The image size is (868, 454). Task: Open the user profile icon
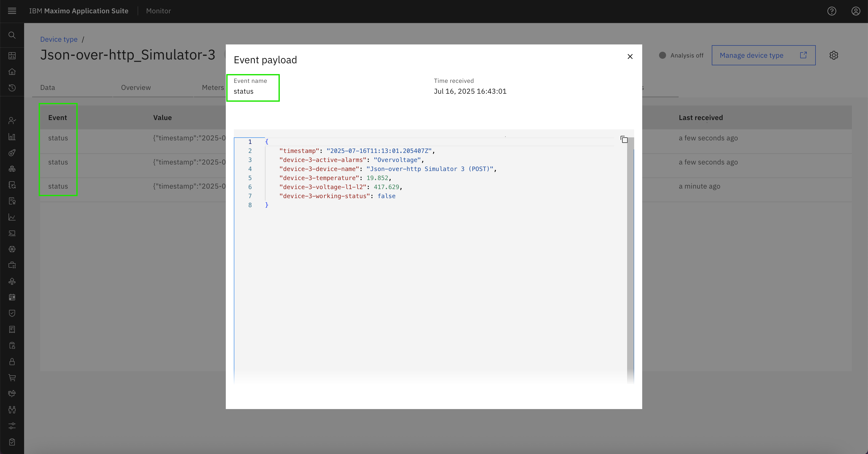point(856,11)
